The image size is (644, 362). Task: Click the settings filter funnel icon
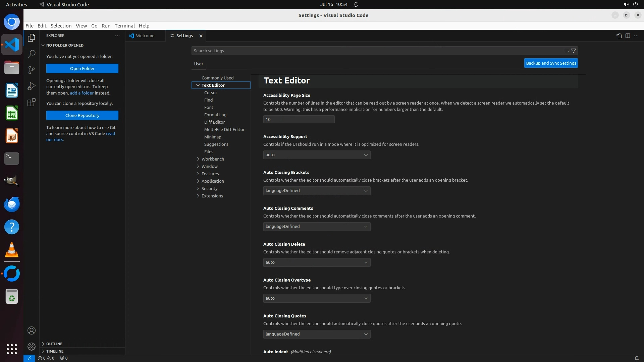pyautogui.click(x=574, y=51)
